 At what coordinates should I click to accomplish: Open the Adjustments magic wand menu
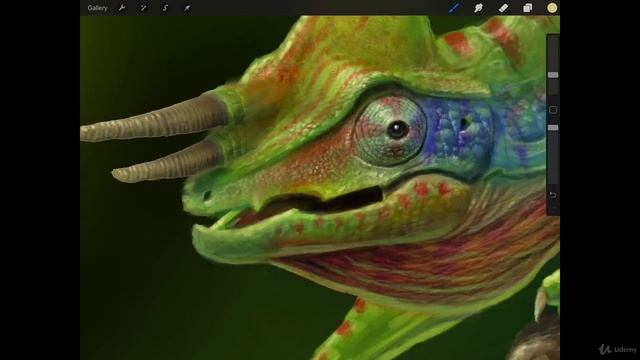tap(143, 8)
